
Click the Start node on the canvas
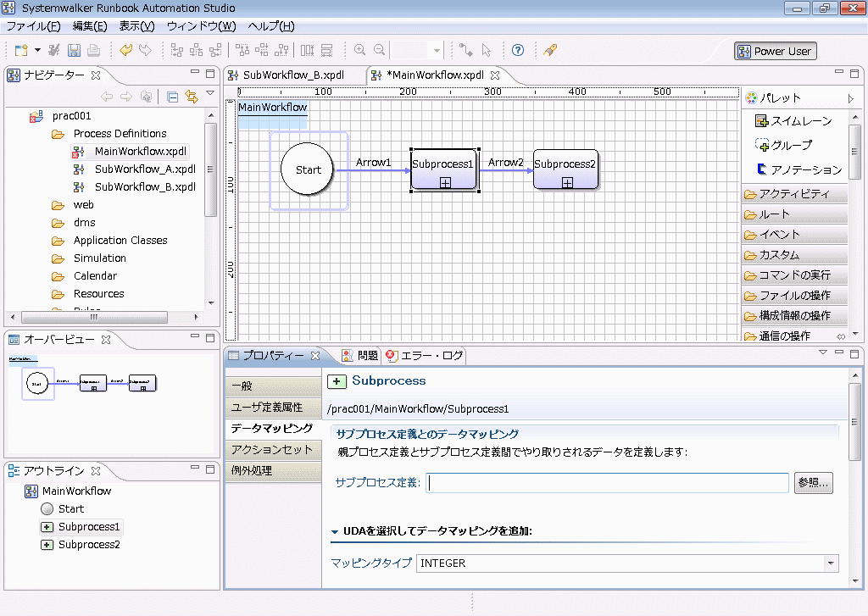click(x=308, y=169)
